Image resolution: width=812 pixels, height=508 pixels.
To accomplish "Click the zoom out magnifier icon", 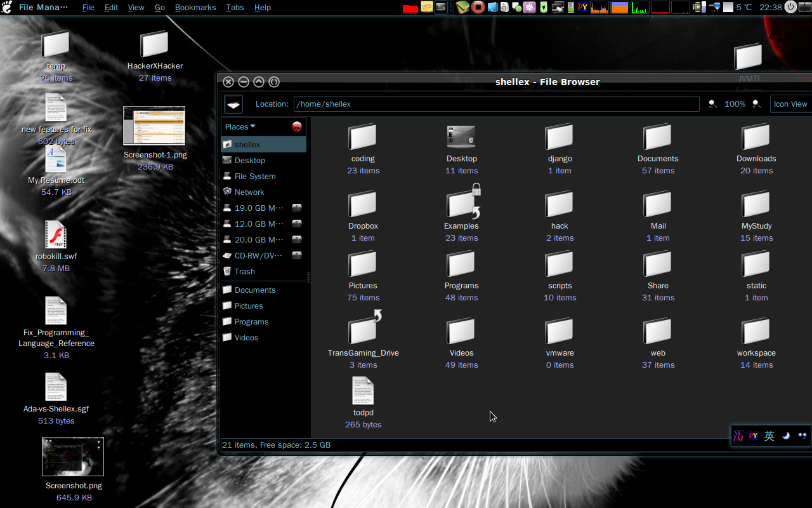I will click(712, 104).
